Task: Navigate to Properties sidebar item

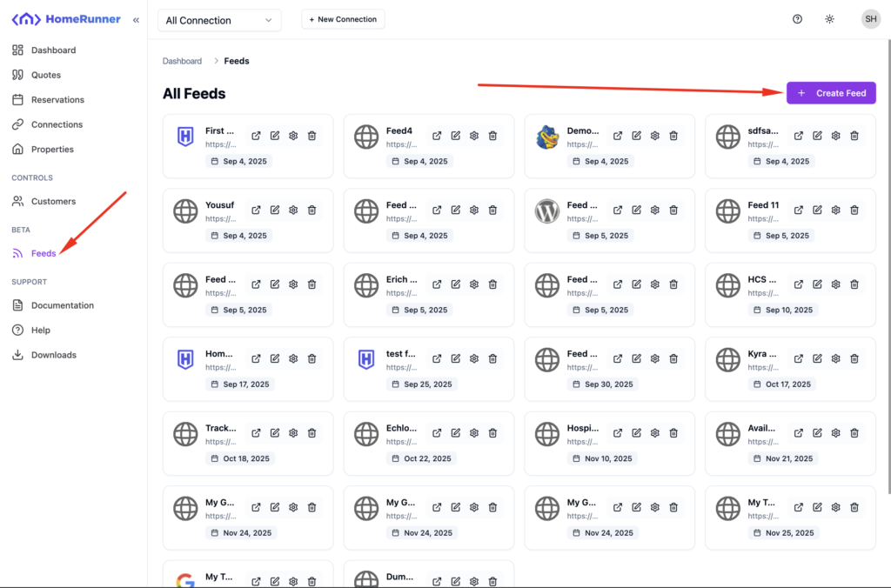Action: (x=52, y=150)
